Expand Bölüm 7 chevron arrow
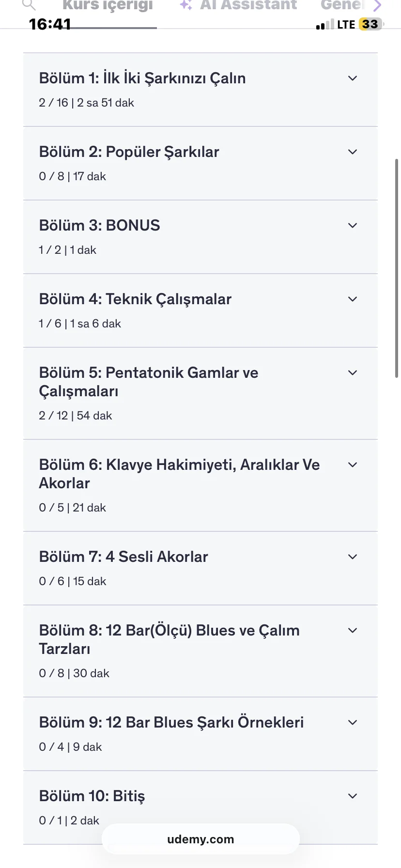Screen dimensions: 401x868 point(353,557)
